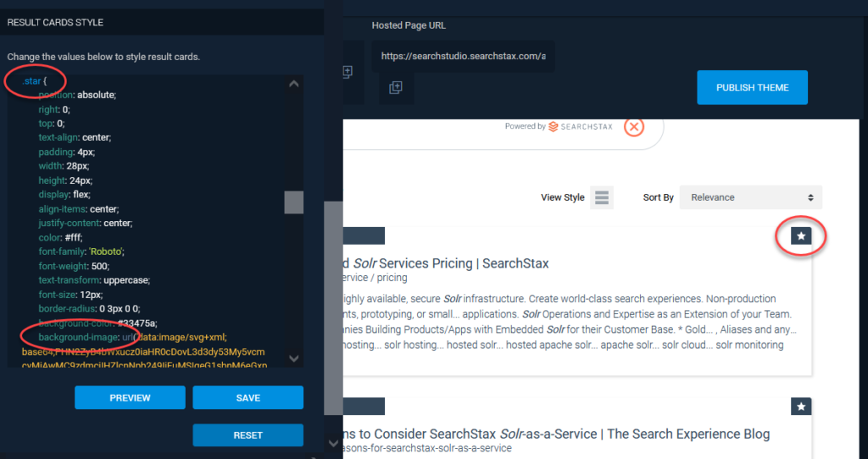Click the 'Hosted Page URL' label
This screenshot has width=868, height=459.
click(x=409, y=25)
